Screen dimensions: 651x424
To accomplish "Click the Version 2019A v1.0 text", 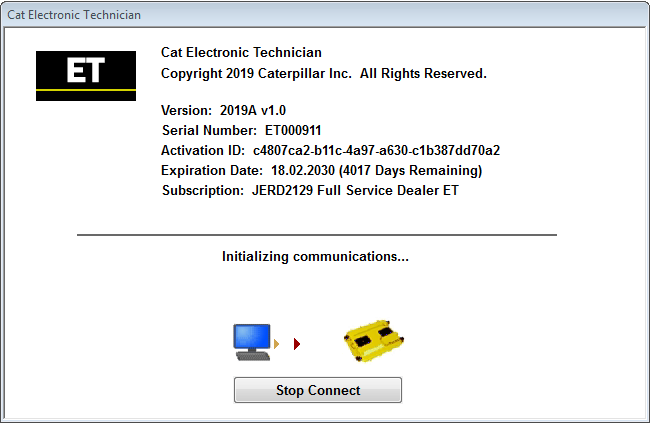I will pos(223,110).
